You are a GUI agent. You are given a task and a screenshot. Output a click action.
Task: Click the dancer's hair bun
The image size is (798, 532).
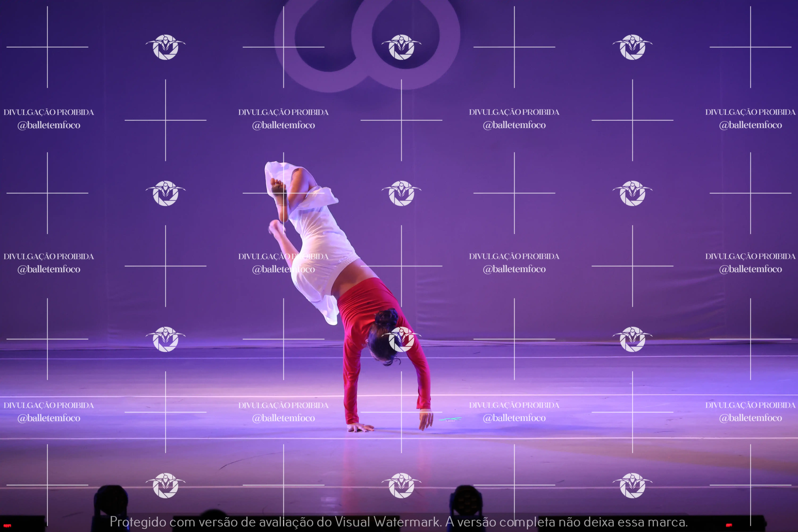(x=387, y=318)
